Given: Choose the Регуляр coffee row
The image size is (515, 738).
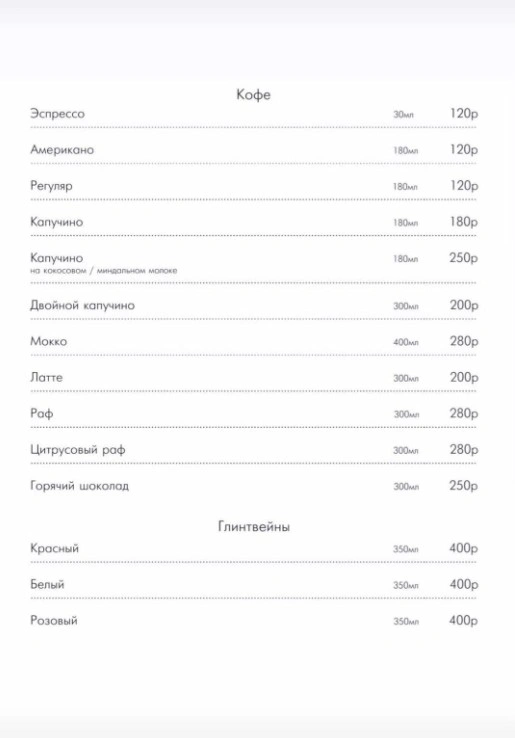Looking at the screenshot, I should pos(254,186).
